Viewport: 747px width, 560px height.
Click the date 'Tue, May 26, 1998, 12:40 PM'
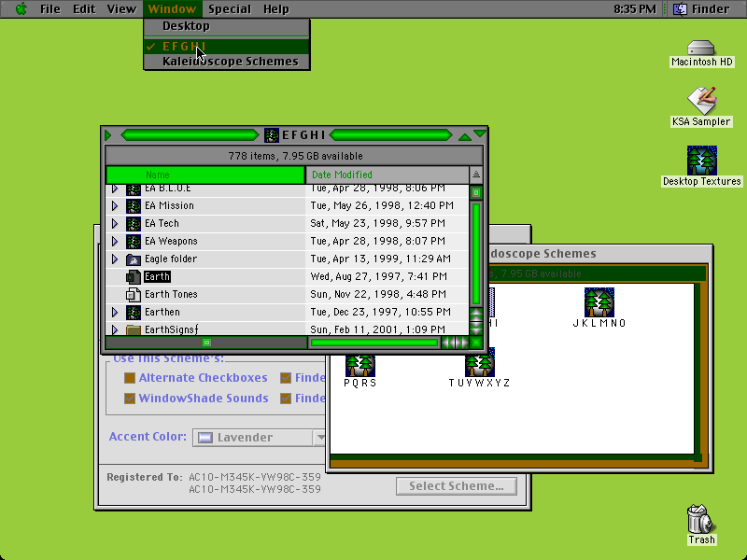(382, 205)
